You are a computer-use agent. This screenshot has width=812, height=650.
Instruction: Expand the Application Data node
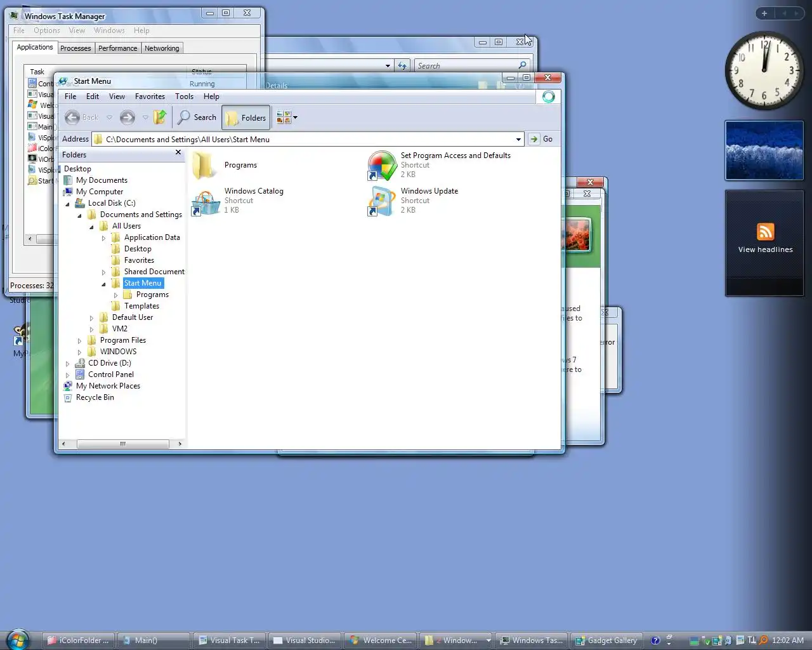[103, 238]
